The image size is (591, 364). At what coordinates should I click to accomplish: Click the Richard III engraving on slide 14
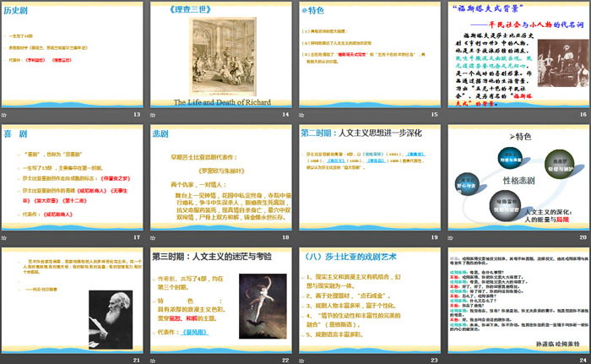[222, 57]
